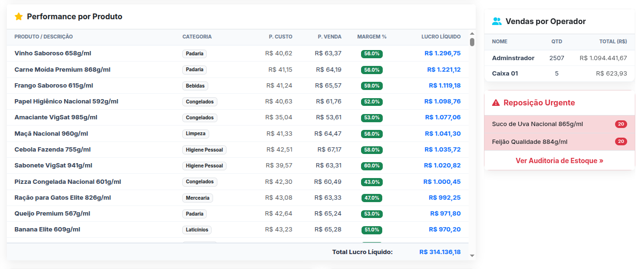Click the Adminstrador total R$ 1.094.441,67
Image resolution: width=644 pixels, height=269 pixels.
(x=603, y=58)
